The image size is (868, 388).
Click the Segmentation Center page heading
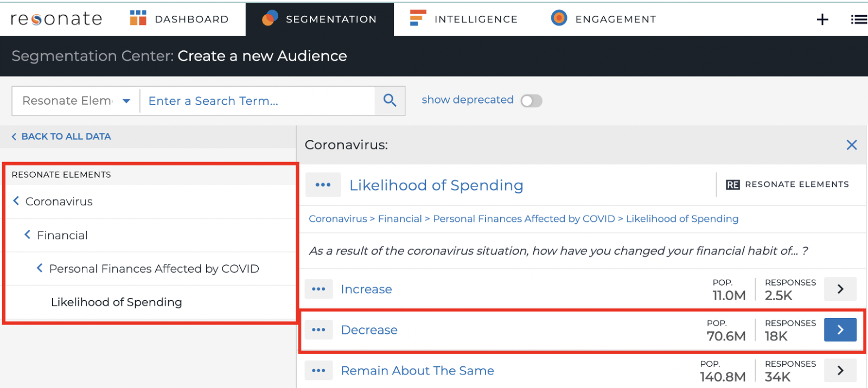[179, 56]
